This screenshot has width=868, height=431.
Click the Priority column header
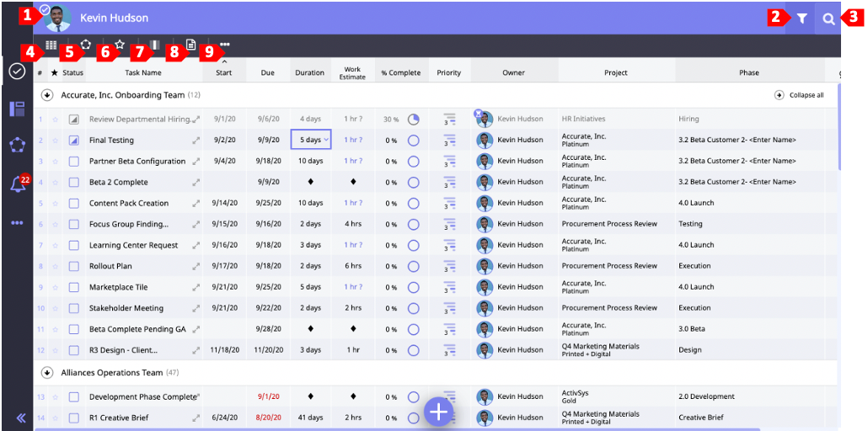pos(448,73)
